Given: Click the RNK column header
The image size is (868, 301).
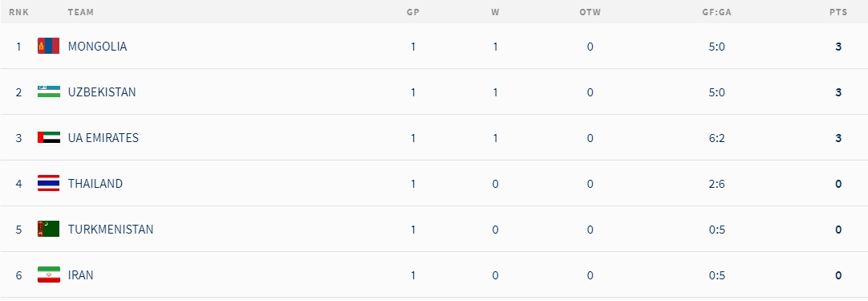Looking at the screenshot, I should click(18, 12).
